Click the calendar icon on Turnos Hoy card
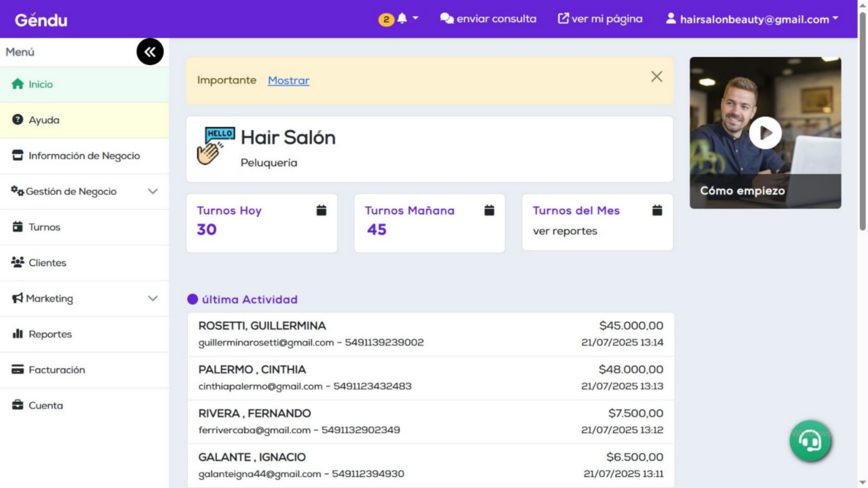The height and width of the screenshot is (488, 868). [x=321, y=210]
